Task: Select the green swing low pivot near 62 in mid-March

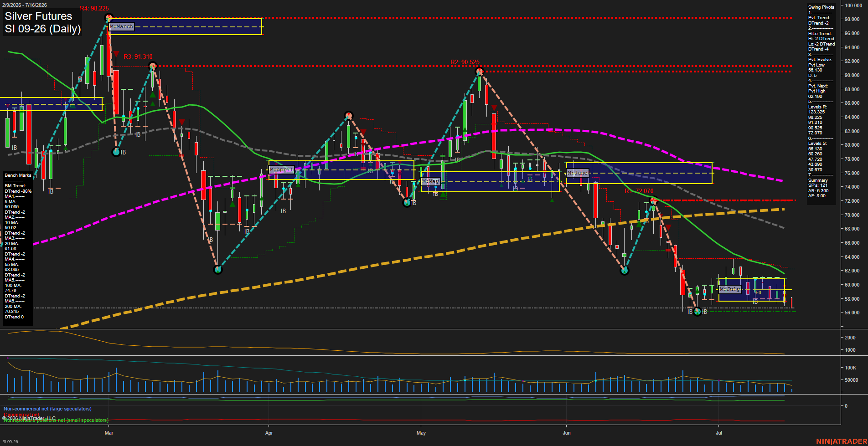Action: click(218, 270)
